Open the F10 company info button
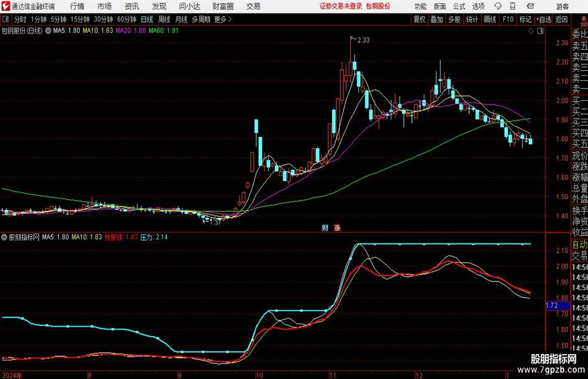This screenshot has width=588, height=379. click(508, 19)
